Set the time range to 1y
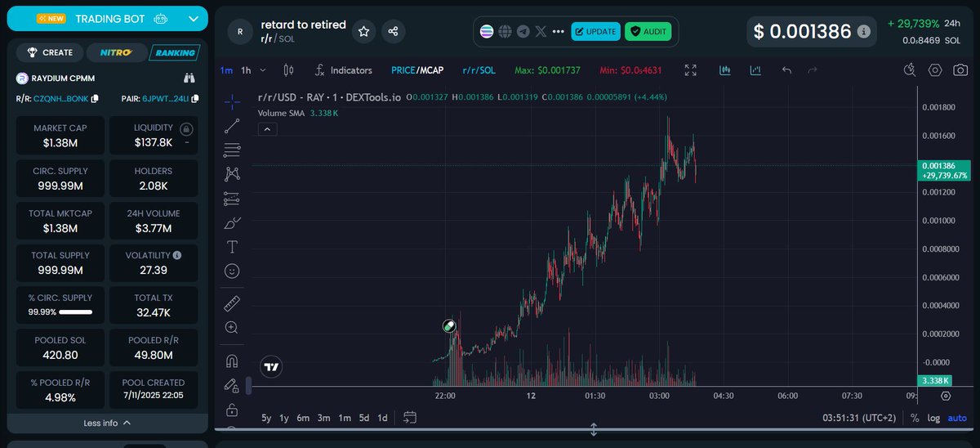 pos(284,418)
